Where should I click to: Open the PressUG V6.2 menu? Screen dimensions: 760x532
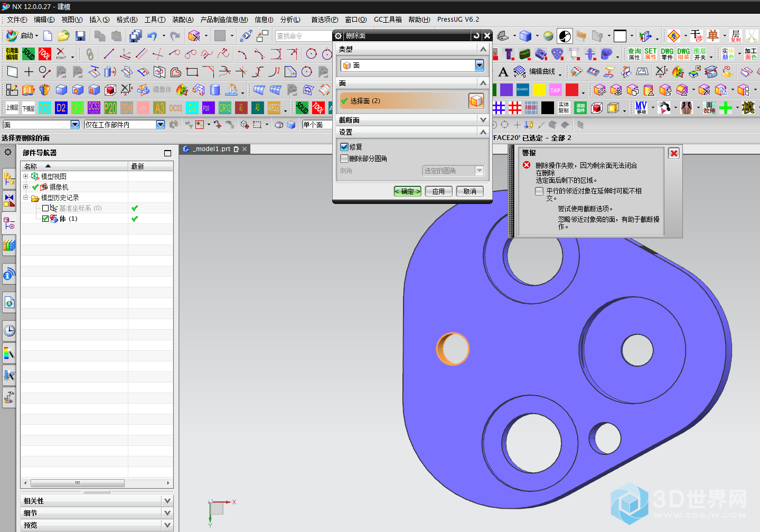[x=458, y=20]
